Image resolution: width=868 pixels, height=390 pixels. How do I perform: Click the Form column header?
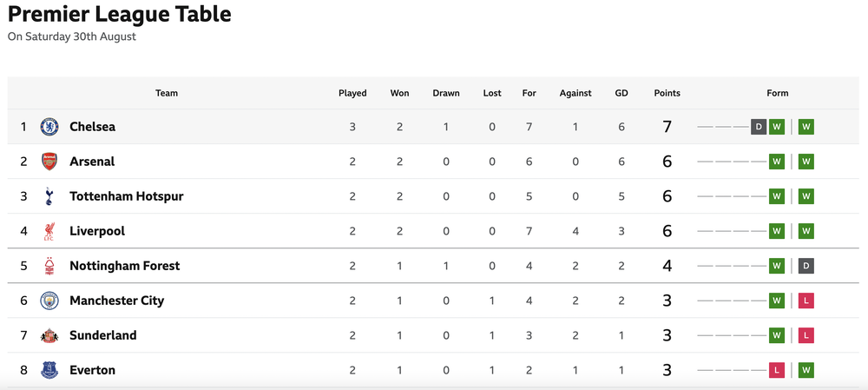pyautogui.click(x=777, y=93)
